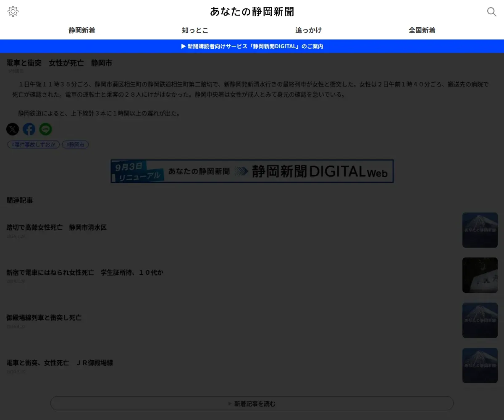Viewport: 504px width, 420px height.
Task: Open article 踏切で高齢女性死亡 静岡市清水区
Action: point(57,227)
